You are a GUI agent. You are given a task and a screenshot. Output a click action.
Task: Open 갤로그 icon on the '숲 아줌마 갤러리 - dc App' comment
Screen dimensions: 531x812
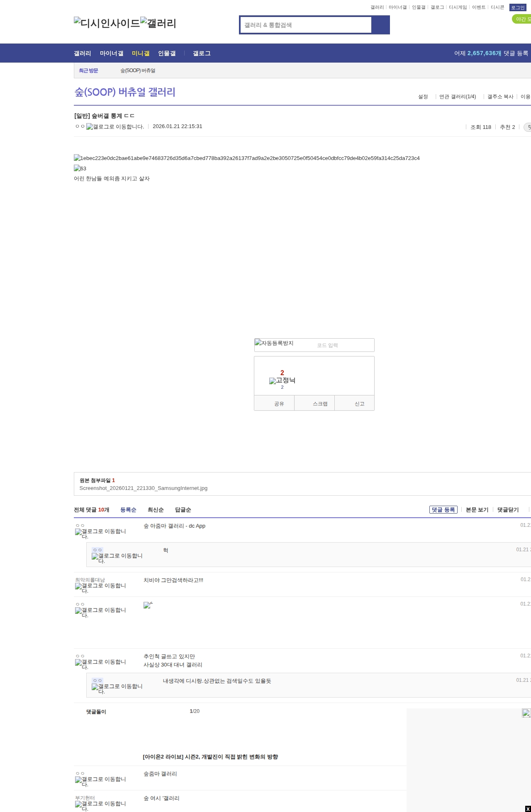100,534
